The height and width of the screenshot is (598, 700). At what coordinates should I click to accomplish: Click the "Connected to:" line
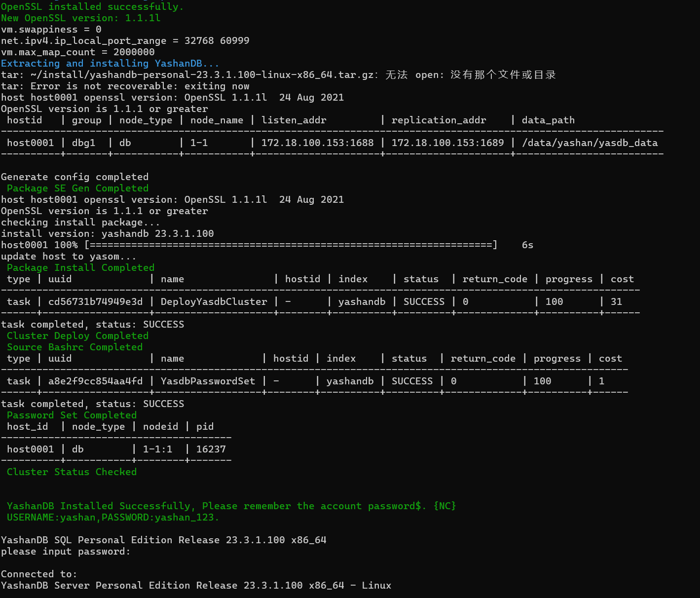(39, 574)
